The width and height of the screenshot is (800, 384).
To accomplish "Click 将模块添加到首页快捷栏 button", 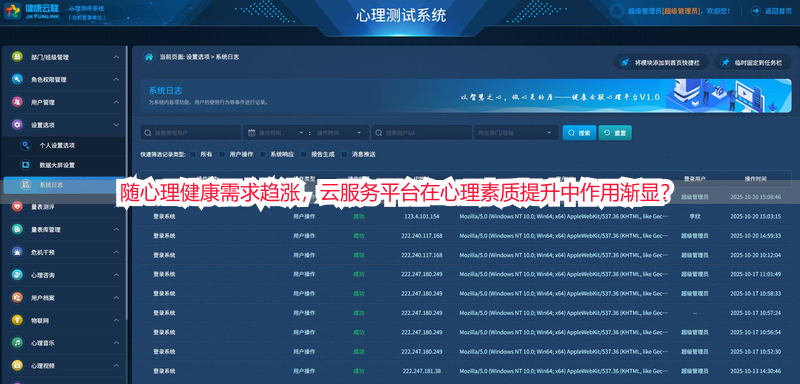I will pyautogui.click(x=661, y=62).
